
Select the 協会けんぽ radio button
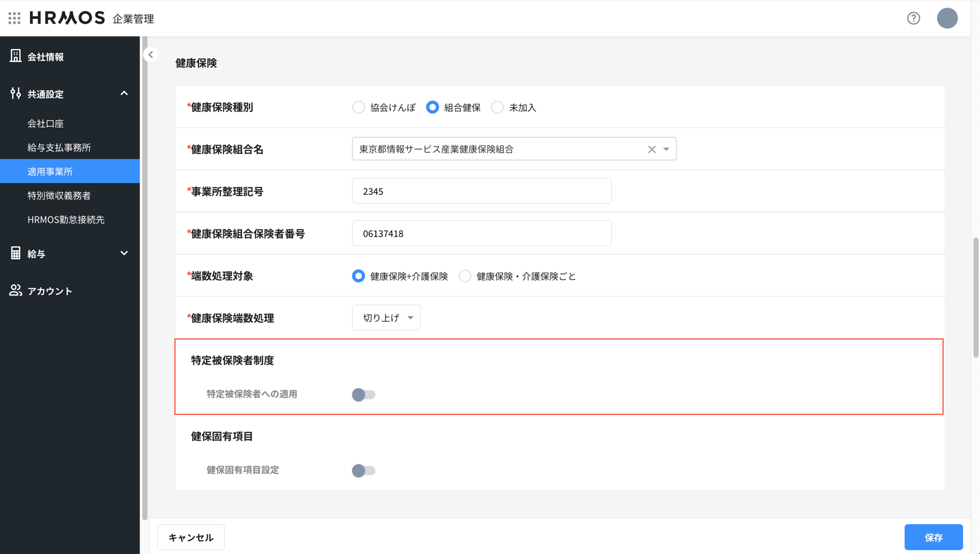(359, 108)
